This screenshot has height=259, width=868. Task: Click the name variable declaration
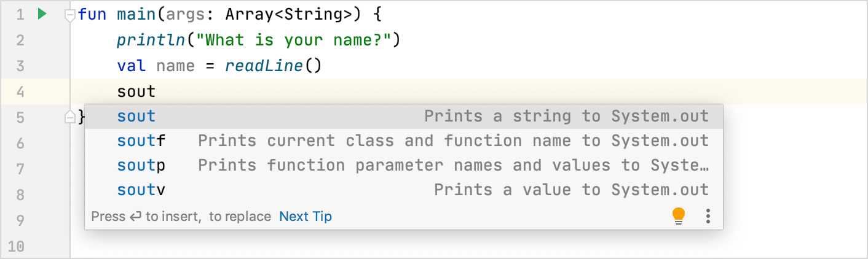pos(176,66)
